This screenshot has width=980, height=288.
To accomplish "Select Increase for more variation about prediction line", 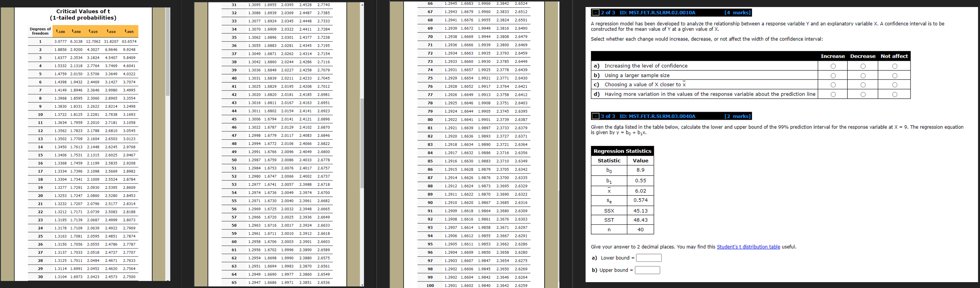I will tap(833, 94).
